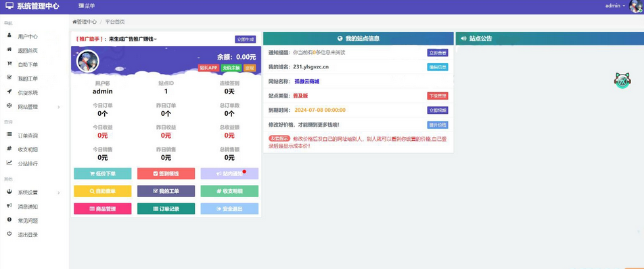Expand the 网站管理 submenu arrow
The image size is (644, 269).
[x=59, y=107]
